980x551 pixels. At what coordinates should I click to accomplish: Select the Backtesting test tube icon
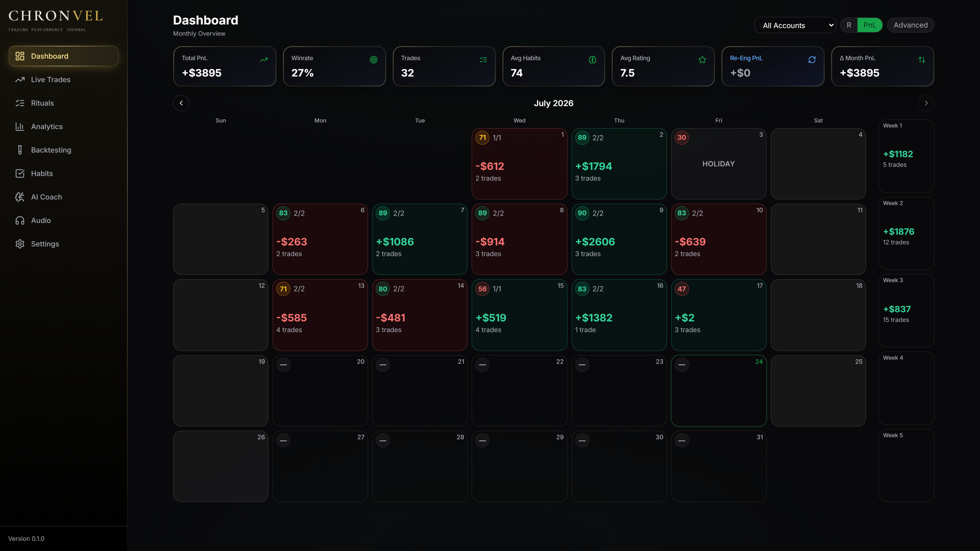click(20, 150)
